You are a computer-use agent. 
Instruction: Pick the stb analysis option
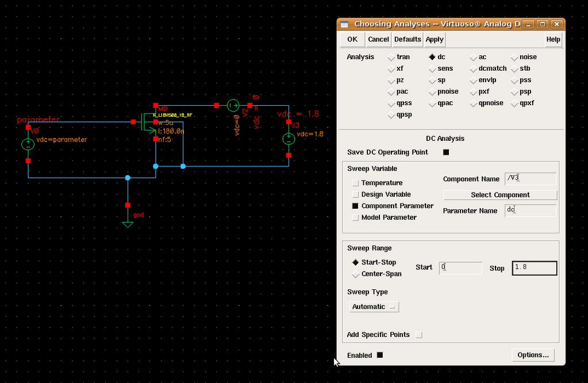[x=514, y=68]
